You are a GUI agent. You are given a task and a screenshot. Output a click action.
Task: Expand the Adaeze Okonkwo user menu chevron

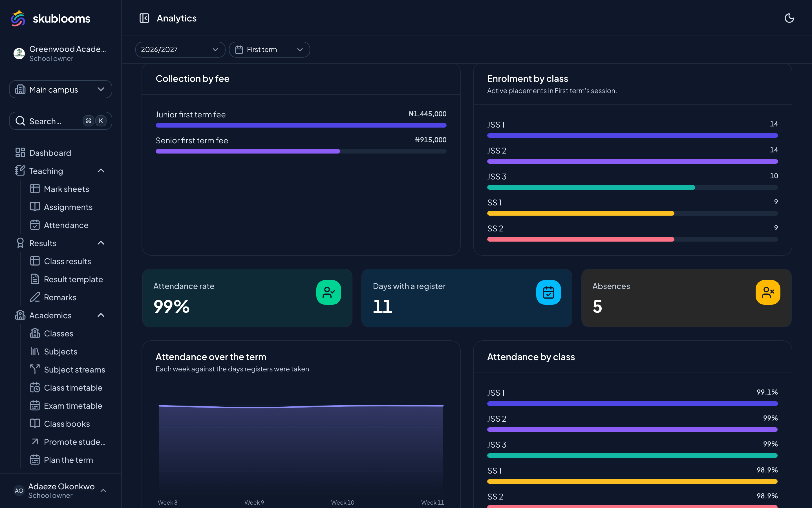coord(103,491)
